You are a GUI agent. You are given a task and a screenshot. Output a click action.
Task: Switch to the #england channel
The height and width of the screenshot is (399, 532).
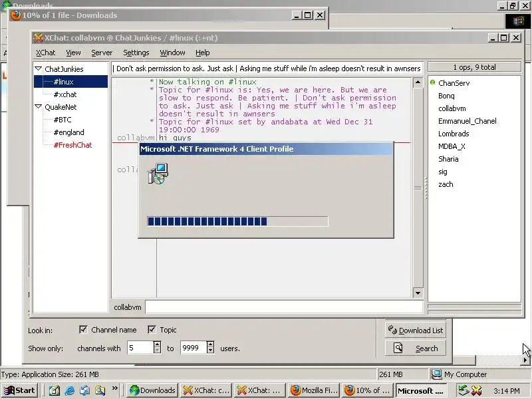(69, 132)
